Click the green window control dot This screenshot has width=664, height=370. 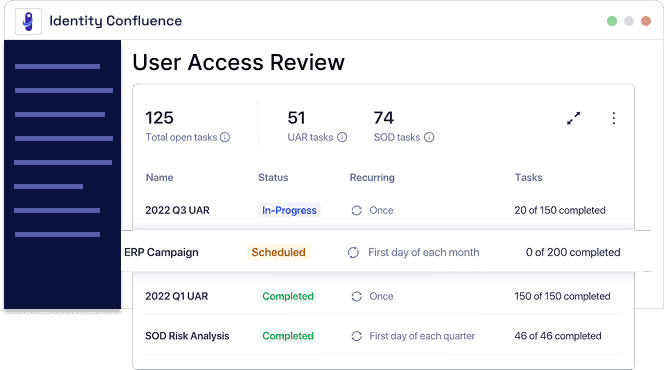point(612,21)
